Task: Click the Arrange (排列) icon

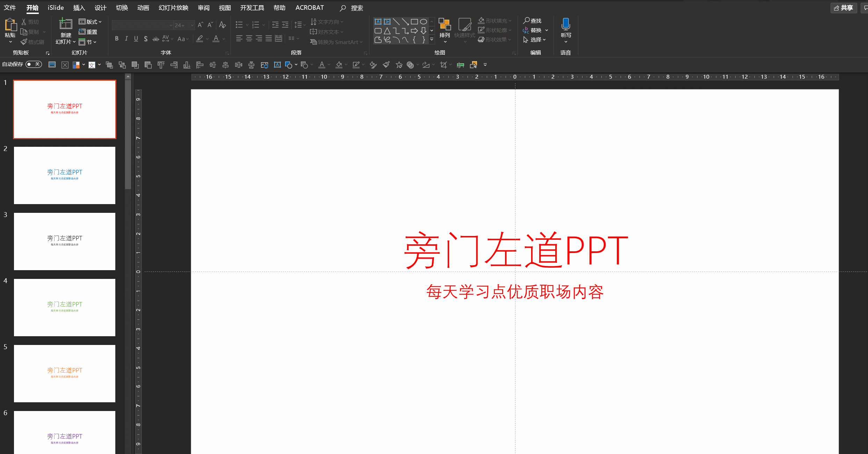Action: [444, 25]
